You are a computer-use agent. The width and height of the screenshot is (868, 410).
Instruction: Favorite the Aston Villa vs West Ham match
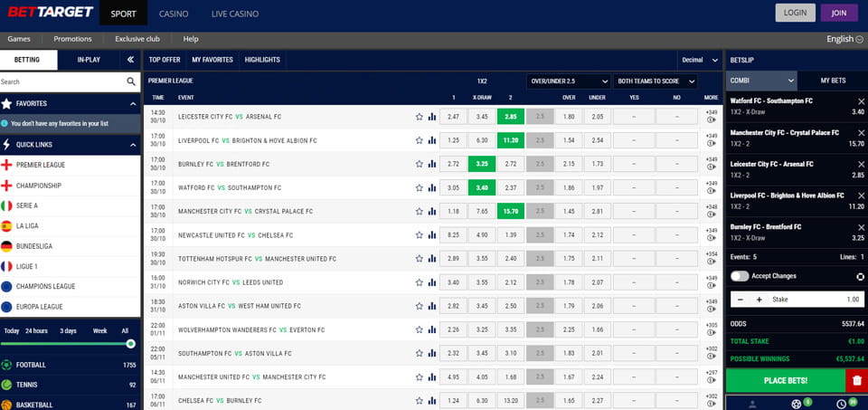tap(419, 306)
